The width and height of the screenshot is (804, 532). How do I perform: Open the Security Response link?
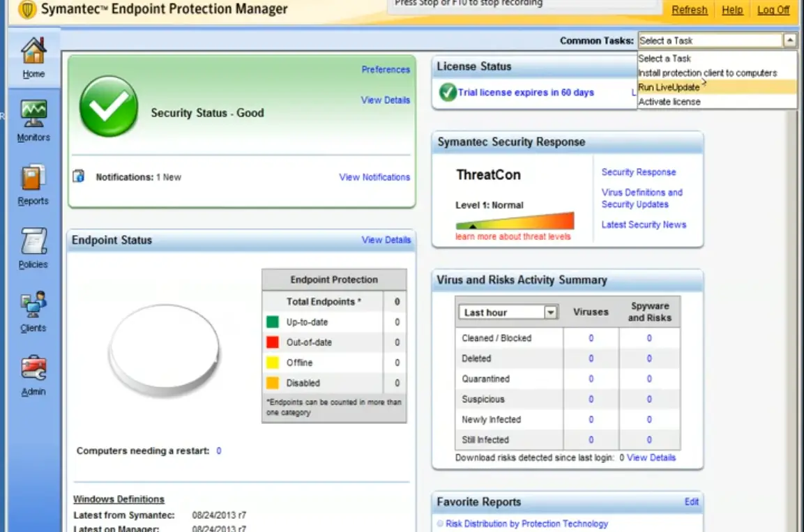[639, 172]
